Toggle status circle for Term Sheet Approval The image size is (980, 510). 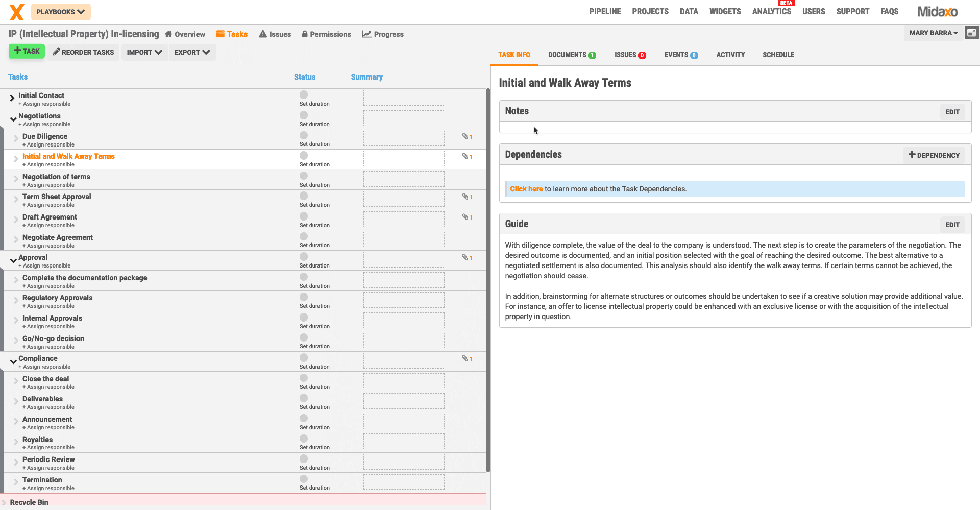(304, 196)
